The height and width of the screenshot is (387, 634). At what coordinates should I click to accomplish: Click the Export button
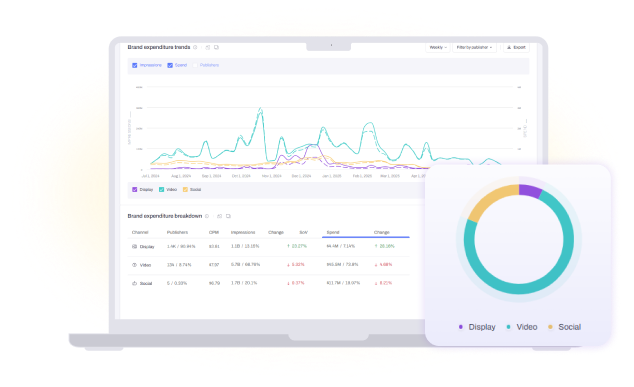[x=516, y=47]
